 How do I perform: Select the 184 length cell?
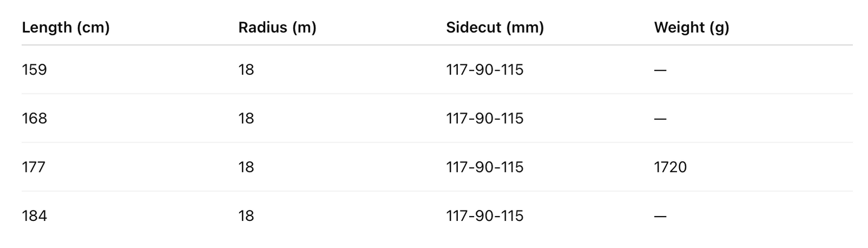coord(34,215)
